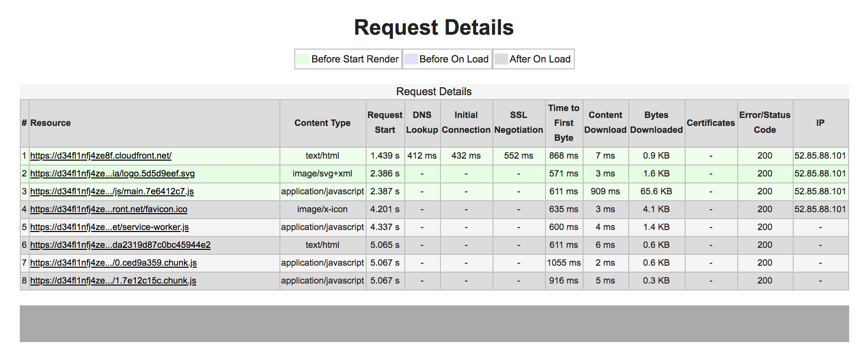
Task: Click the Content Type column header
Action: point(322,123)
